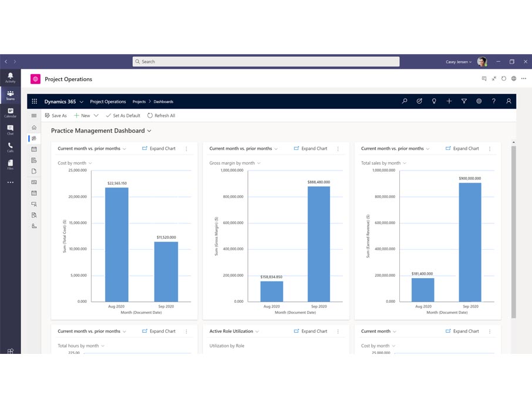Open search using the magnifier icon
532x408 pixels.
(405, 101)
